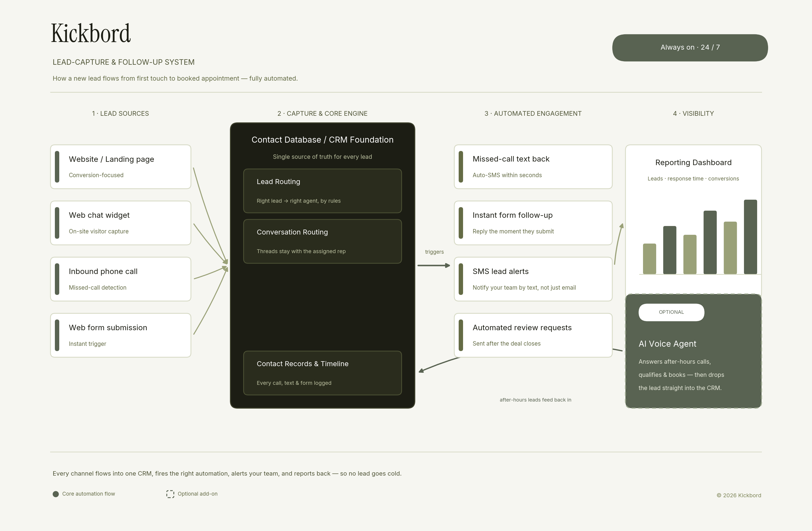
Task: Click the AI Voice Agent heading
Action: coord(667,344)
